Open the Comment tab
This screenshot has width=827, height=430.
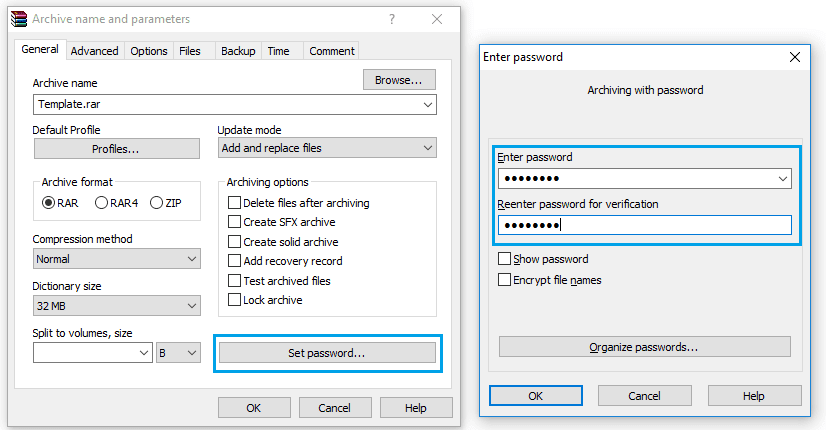coord(332,51)
